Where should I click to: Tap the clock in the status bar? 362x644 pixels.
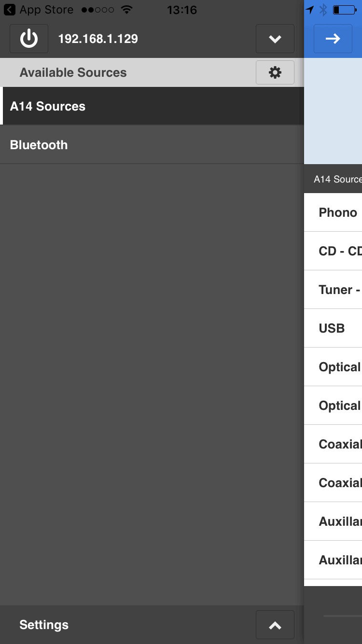(x=182, y=10)
